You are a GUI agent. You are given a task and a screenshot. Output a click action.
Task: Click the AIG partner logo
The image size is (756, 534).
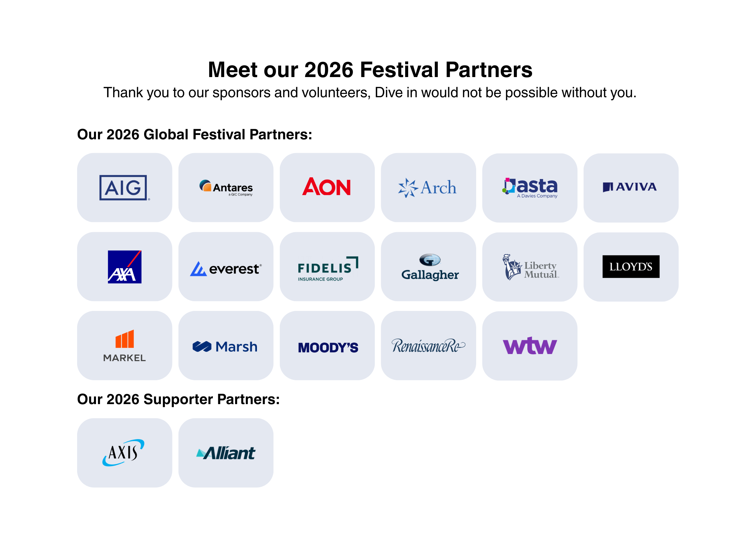tap(124, 187)
